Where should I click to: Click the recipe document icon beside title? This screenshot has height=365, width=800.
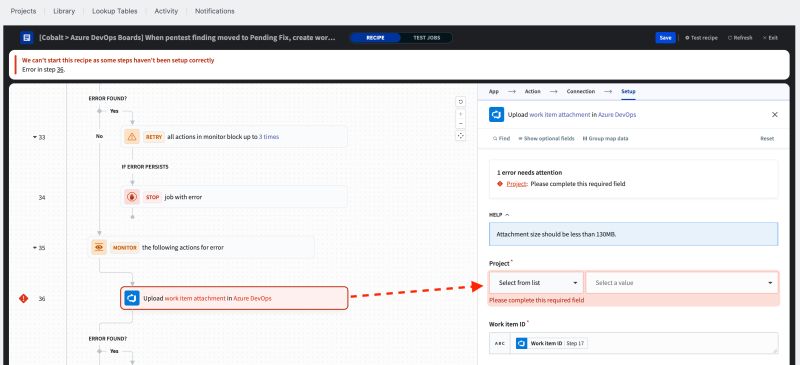point(27,37)
